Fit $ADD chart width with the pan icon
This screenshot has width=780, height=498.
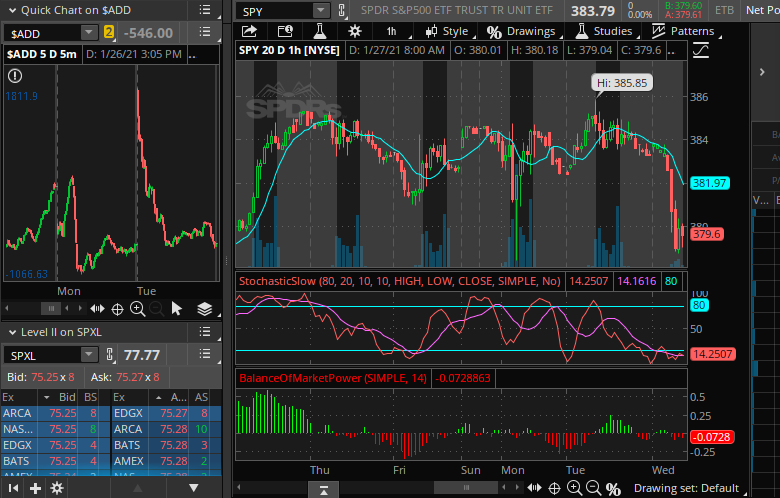coord(98,309)
